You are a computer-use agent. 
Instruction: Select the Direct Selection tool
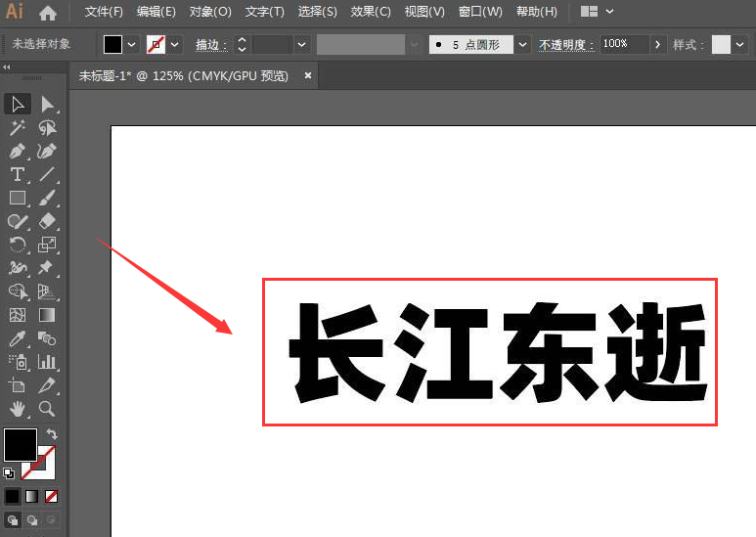(47, 105)
